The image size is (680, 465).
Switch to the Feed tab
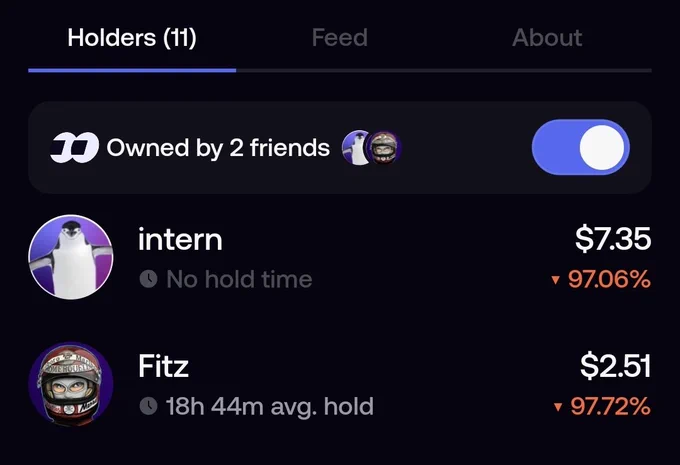[x=340, y=38]
